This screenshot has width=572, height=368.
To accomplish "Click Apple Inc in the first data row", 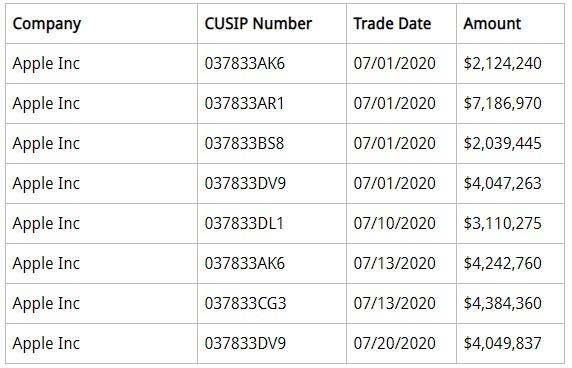I will (46, 64).
